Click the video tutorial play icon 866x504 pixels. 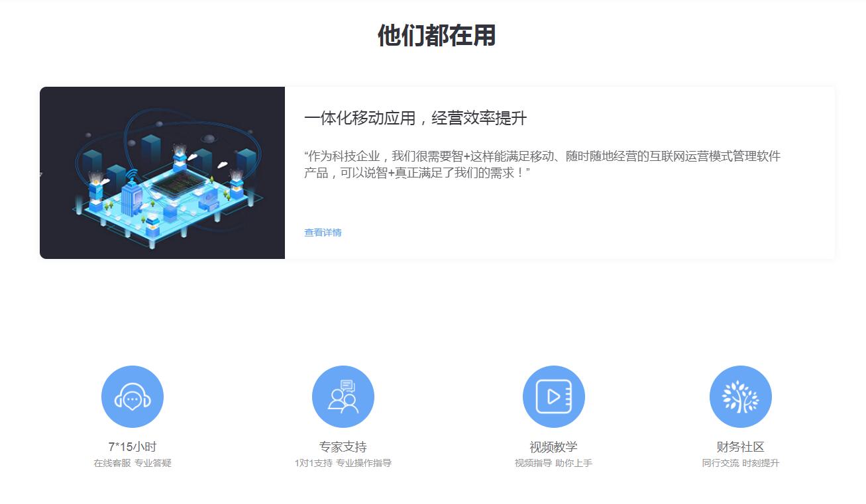tap(554, 397)
